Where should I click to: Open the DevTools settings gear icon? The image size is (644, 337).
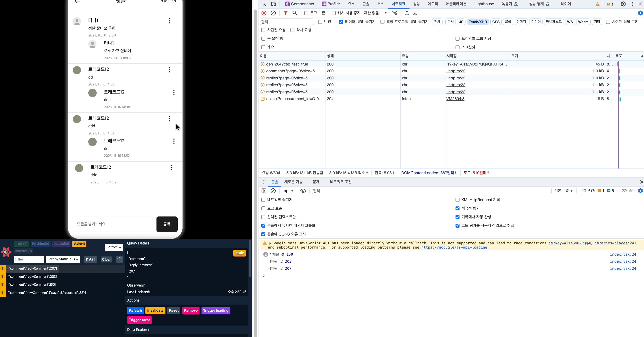(x=623, y=4)
